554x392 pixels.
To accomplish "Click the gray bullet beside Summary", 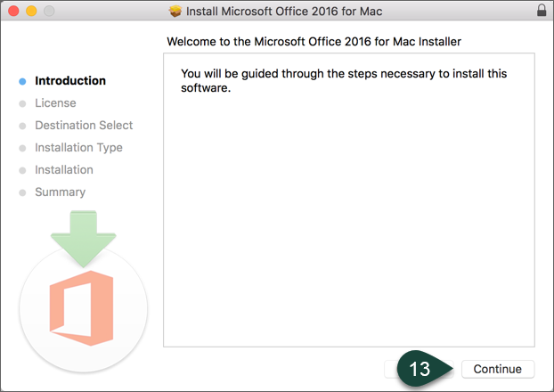I will coord(22,192).
